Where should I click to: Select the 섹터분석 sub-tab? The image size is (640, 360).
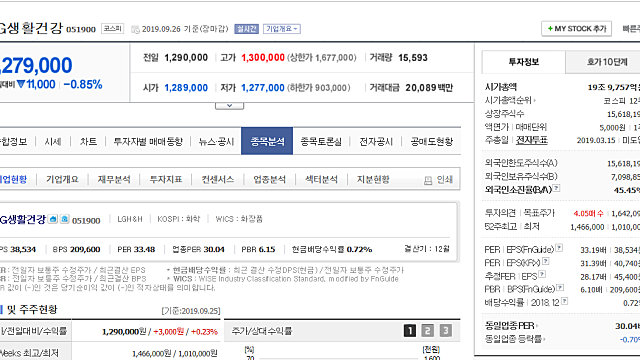(321, 180)
